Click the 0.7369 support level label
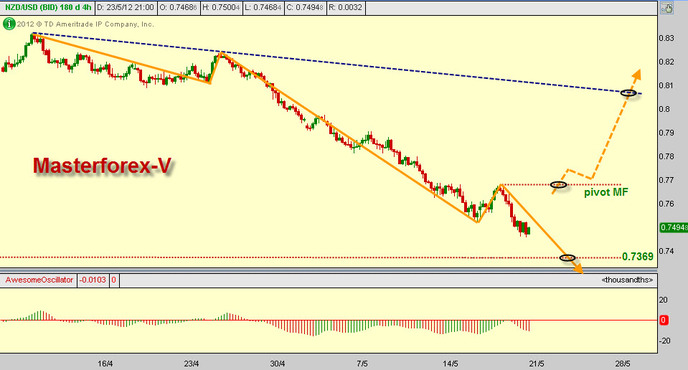Screen dimensions: 688x370 pyautogui.click(x=638, y=256)
